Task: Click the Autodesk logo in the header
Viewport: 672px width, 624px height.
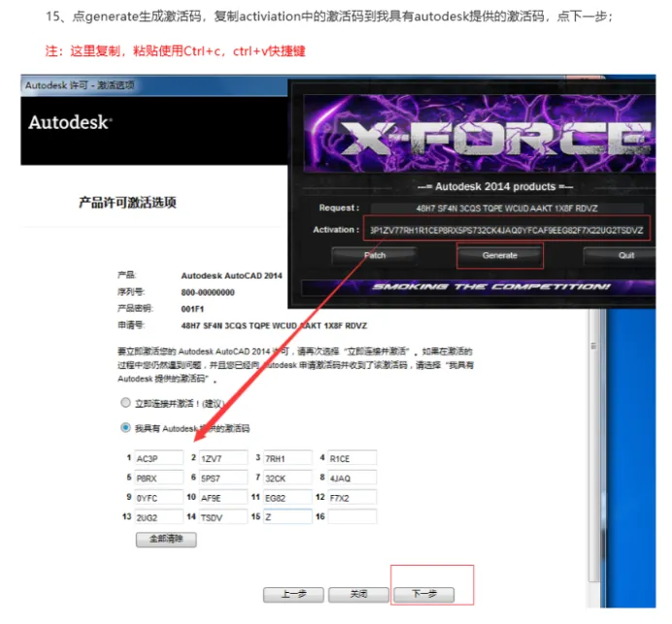Action: point(71,122)
